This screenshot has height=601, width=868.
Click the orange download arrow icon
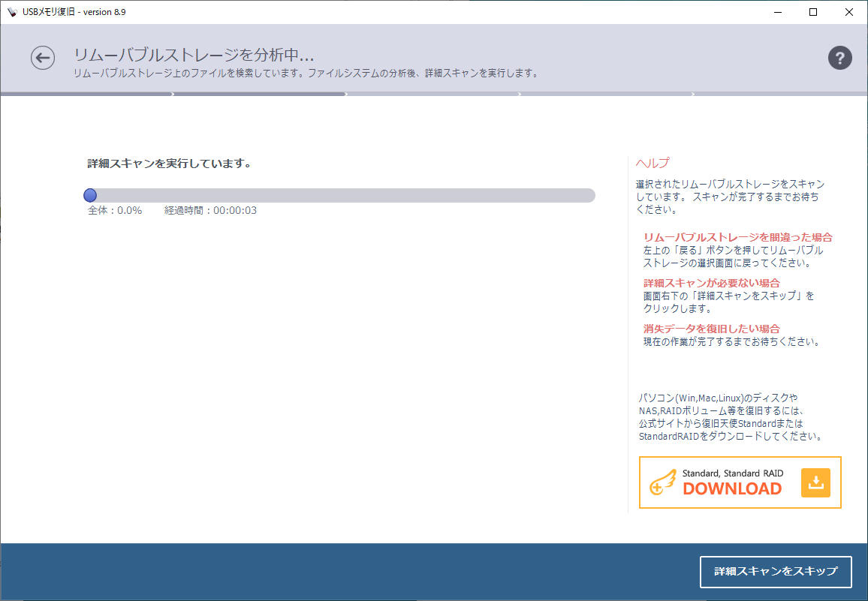coord(815,482)
